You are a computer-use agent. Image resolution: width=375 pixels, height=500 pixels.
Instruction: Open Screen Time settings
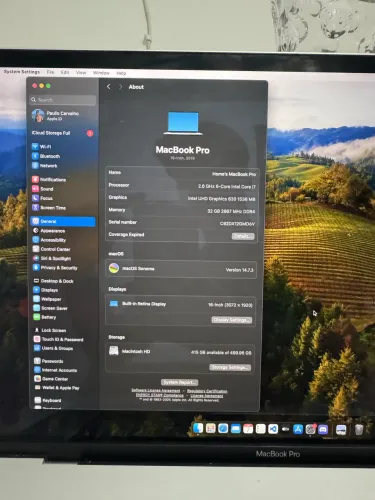pyautogui.click(x=49, y=207)
